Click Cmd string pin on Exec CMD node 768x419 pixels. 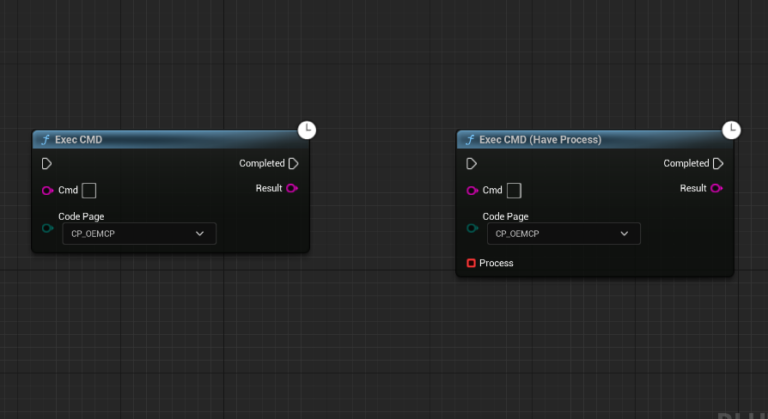pyautogui.click(x=48, y=191)
